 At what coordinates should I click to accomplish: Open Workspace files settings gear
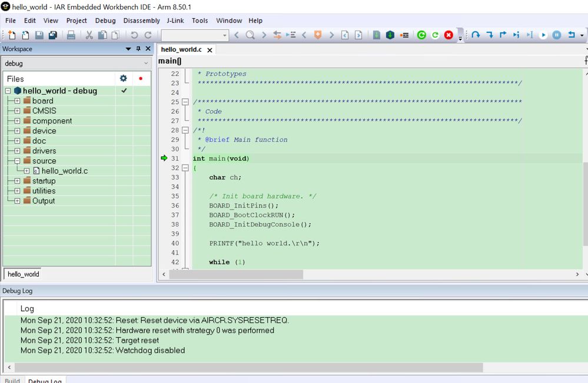[x=124, y=78]
